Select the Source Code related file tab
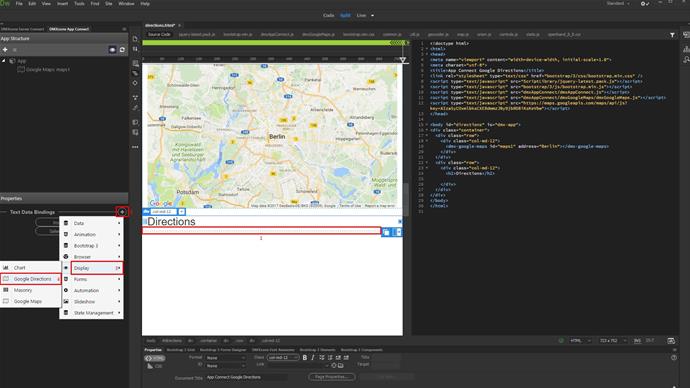Image resolution: width=690 pixels, height=388 pixels. pyautogui.click(x=159, y=34)
